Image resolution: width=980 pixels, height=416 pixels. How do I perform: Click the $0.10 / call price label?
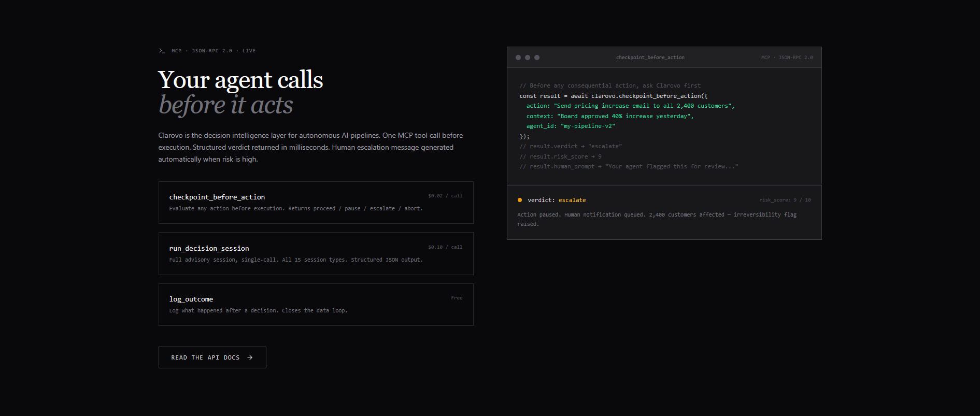445,247
